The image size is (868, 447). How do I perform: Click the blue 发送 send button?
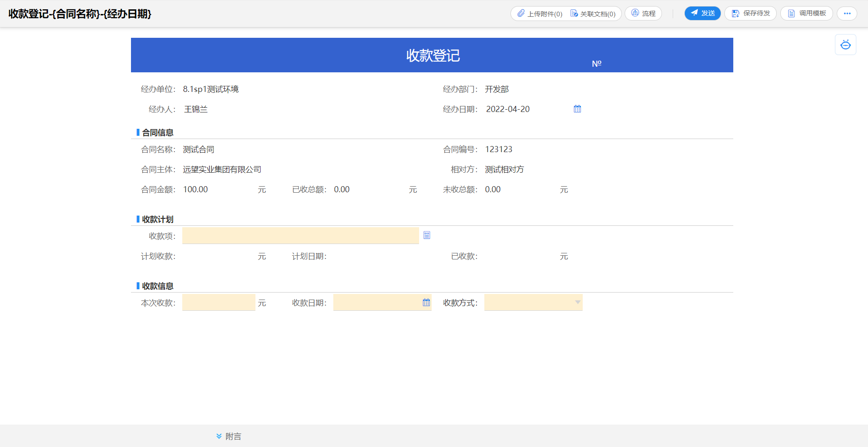[x=703, y=14]
